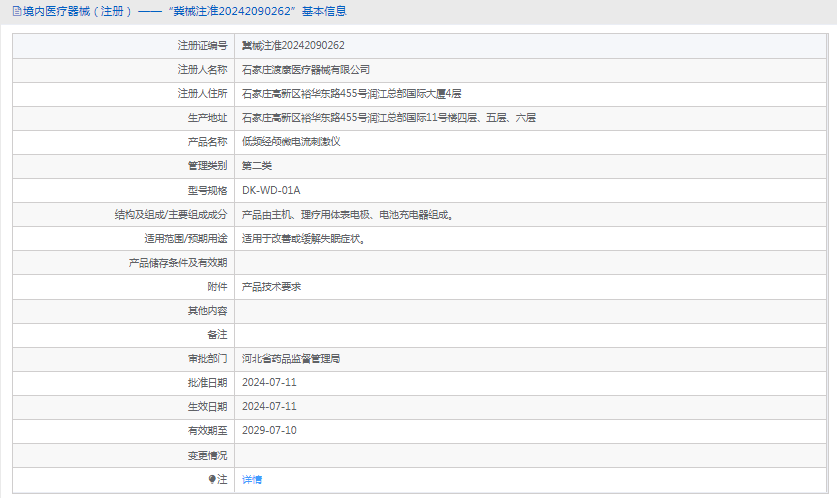Click the 备注 label

click(217, 335)
